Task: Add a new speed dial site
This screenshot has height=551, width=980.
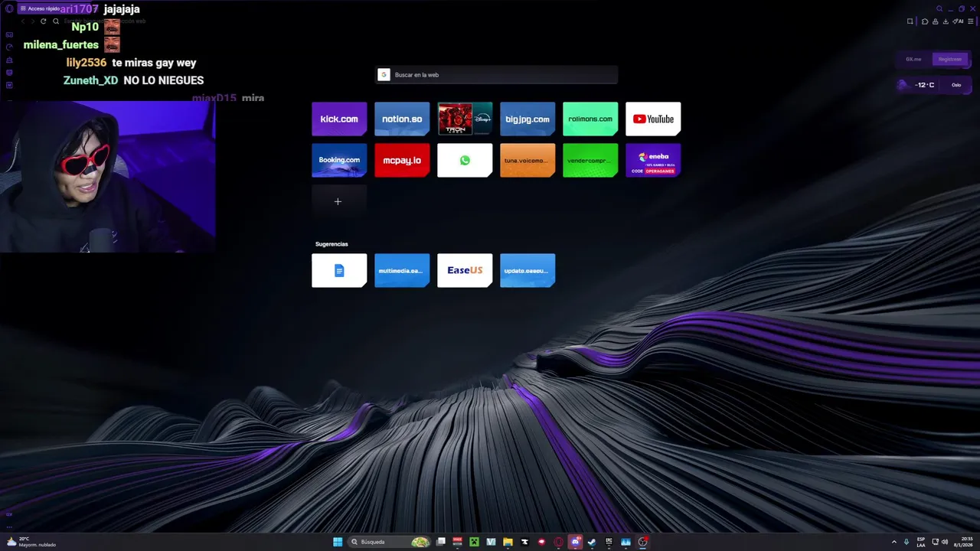Action: click(x=339, y=201)
